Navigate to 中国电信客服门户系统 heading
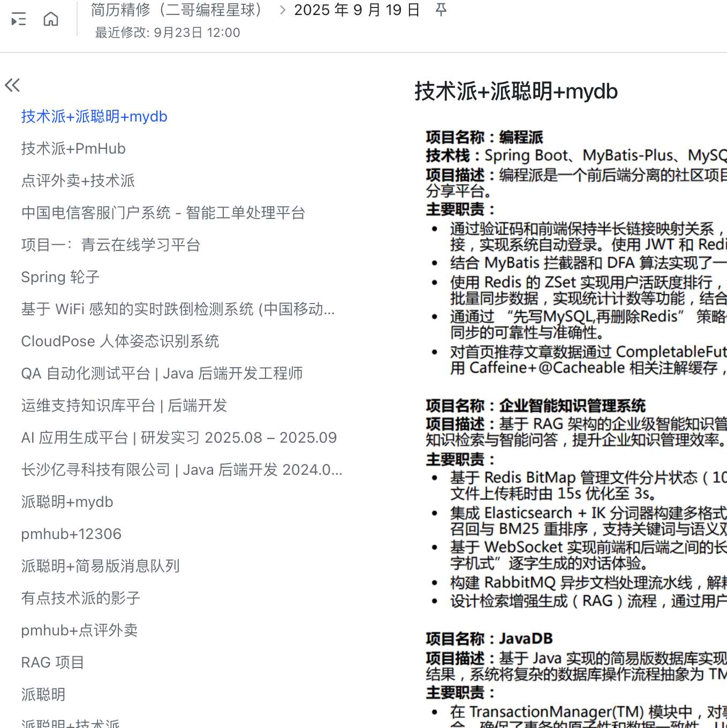This screenshot has height=728, width=727. [163, 213]
